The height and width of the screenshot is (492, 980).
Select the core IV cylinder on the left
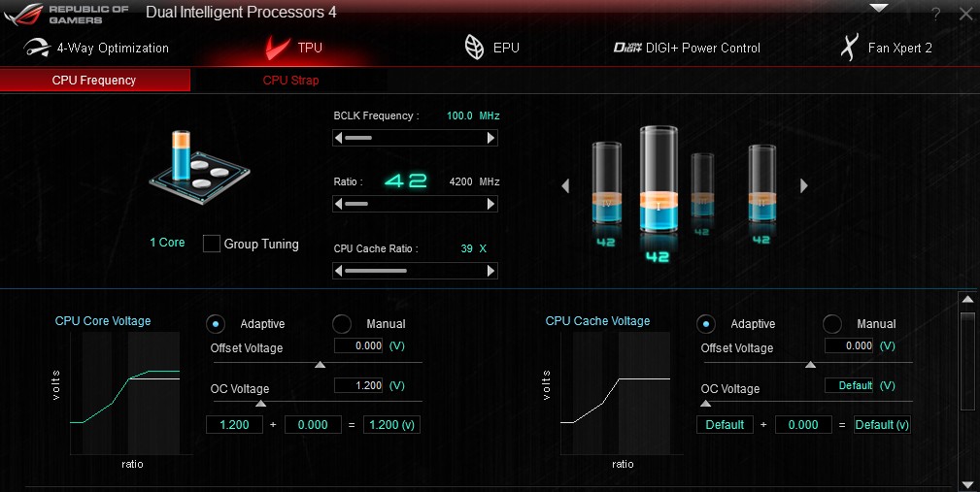click(606, 182)
